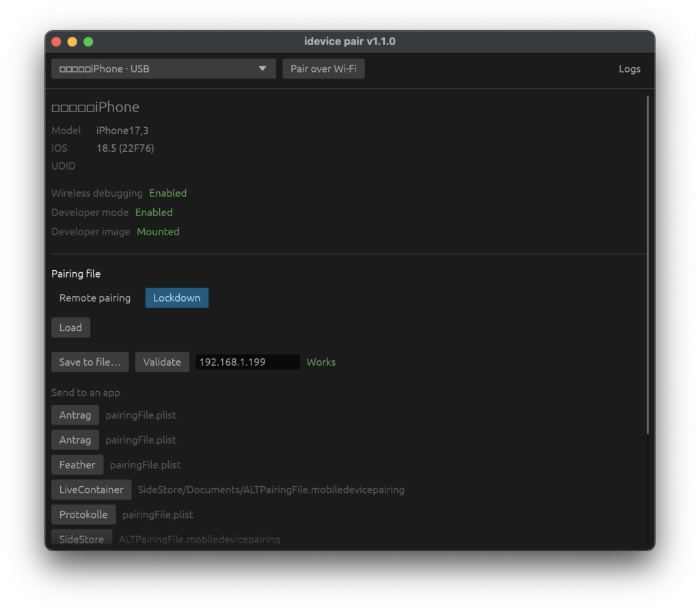The height and width of the screenshot is (610, 700).
Task: Send pairing file to Protokolle
Action: coord(83,514)
